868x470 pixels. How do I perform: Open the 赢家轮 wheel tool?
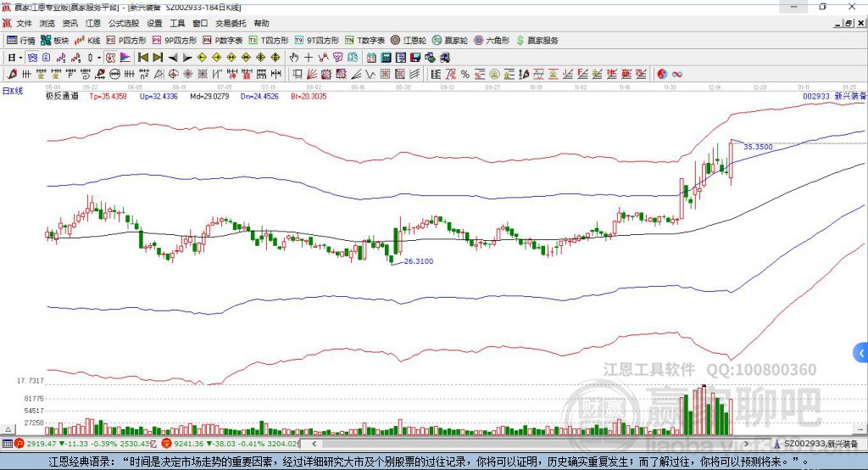click(450, 41)
